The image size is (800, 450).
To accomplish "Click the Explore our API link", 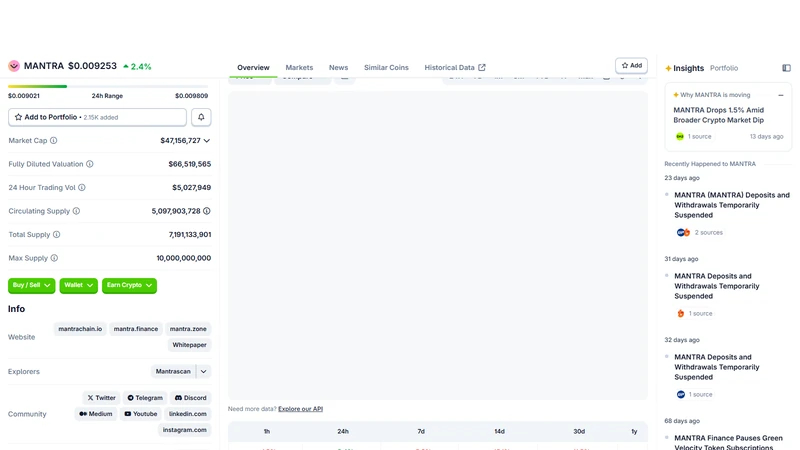I will coord(301,409).
